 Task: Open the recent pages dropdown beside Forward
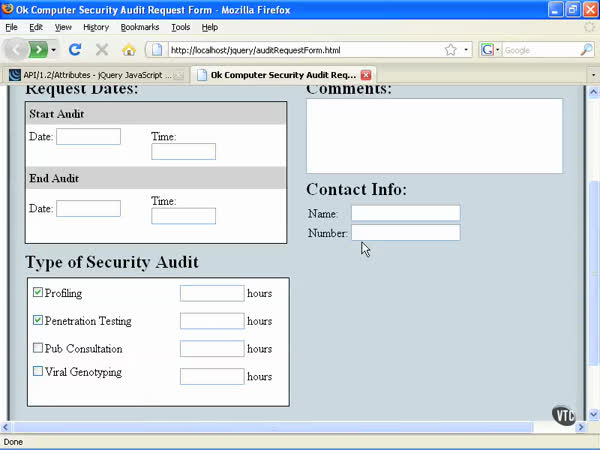[x=53, y=49]
